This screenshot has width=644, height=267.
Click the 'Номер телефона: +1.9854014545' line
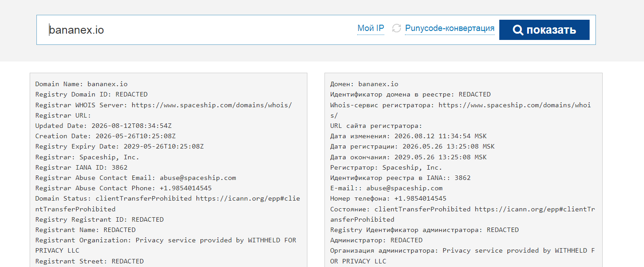[x=388, y=198]
